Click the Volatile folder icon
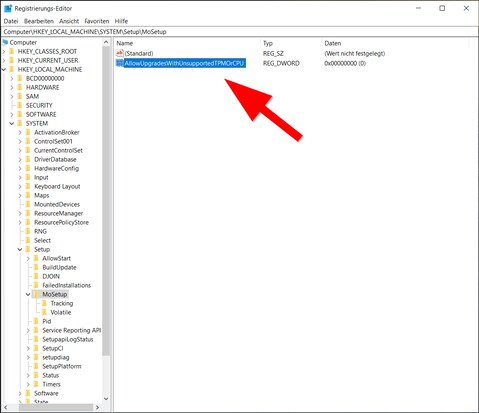The height and width of the screenshot is (413, 479). (x=44, y=312)
